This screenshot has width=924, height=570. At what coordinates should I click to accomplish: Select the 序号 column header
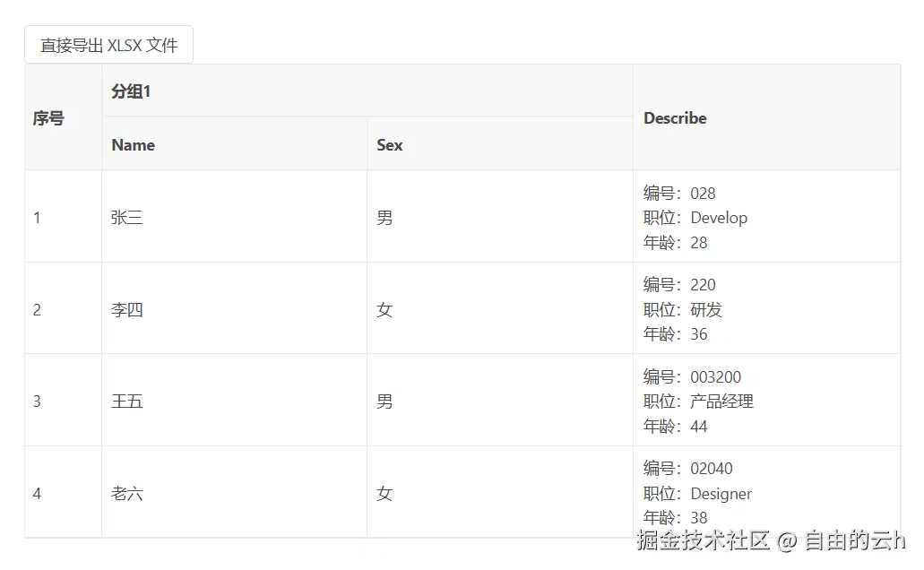tap(63, 117)
